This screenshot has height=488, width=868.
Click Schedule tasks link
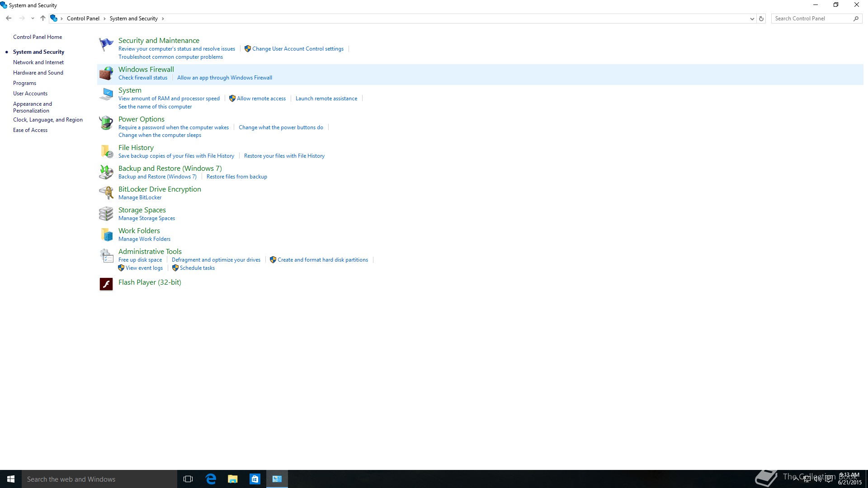point(197,268)
